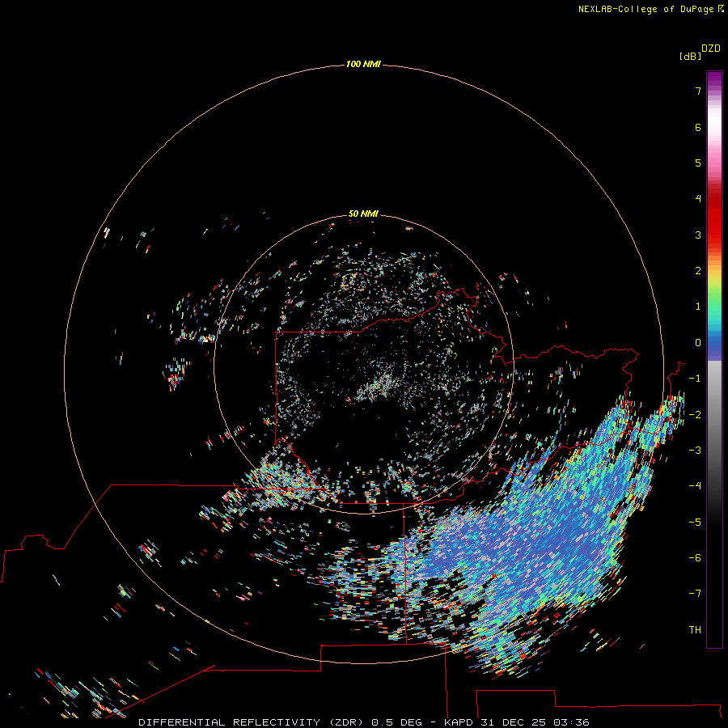Click the DZD legend title
The height and width of the screenshot is (728, 728).
[711, 49]
